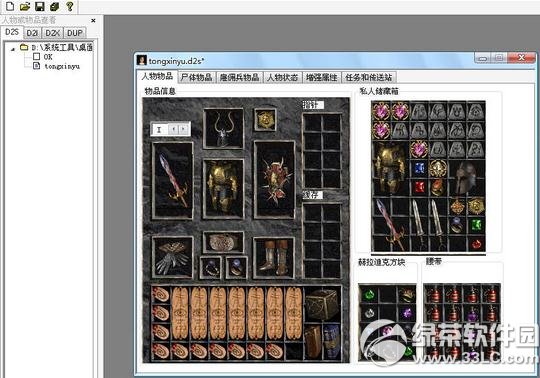Collapse the D:\系统工具 folder tree node
540x378 pixels.
point(13,49)
